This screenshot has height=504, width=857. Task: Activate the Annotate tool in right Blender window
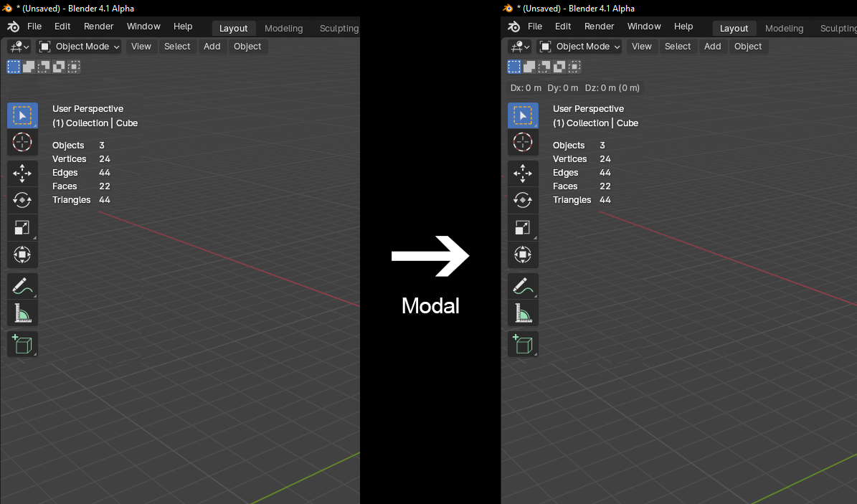(523, 286)
